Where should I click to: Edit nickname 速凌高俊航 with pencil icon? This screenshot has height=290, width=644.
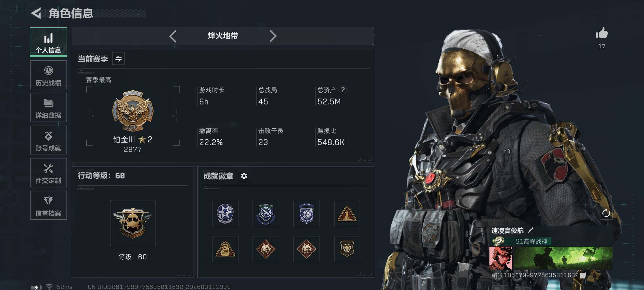pos(531,230)
